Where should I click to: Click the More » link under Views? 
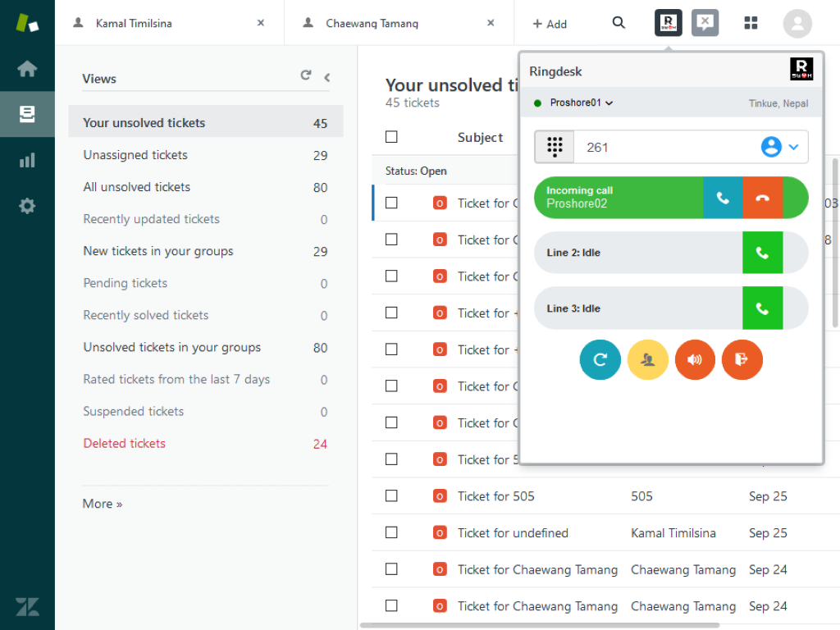pos(103,504)
